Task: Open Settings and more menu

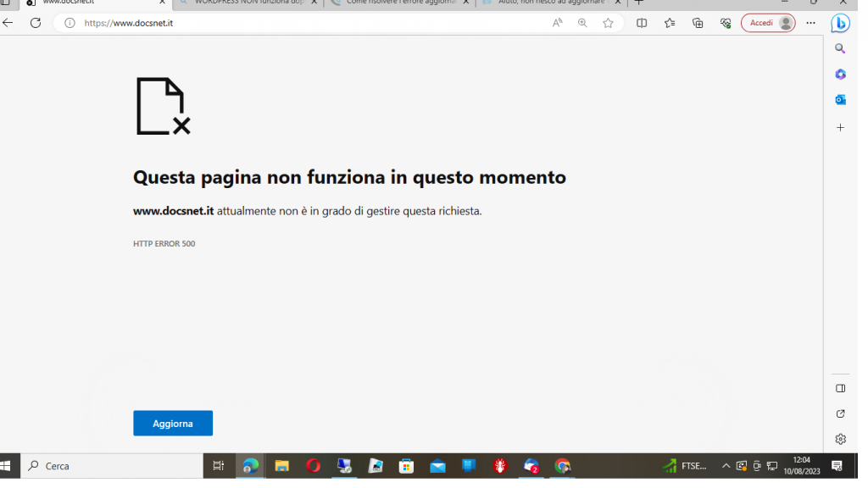Action: click(810, 23)
